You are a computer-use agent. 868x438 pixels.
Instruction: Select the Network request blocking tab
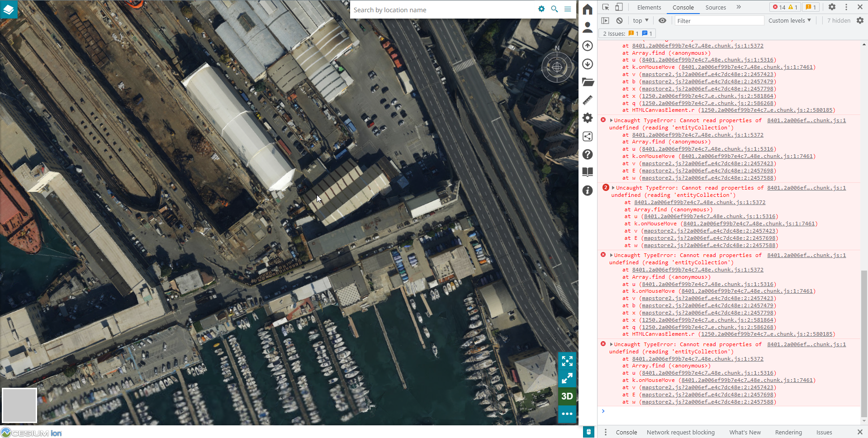click(x=681, y=432)
